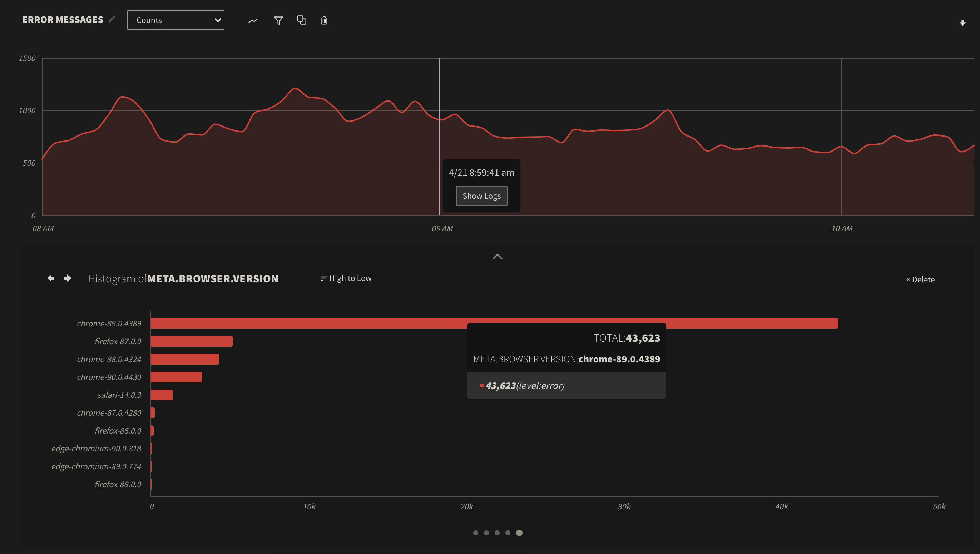Click the firefox-87.0.0 histogram bar
The width and height of the screenshot is (980, 554).
192,341
